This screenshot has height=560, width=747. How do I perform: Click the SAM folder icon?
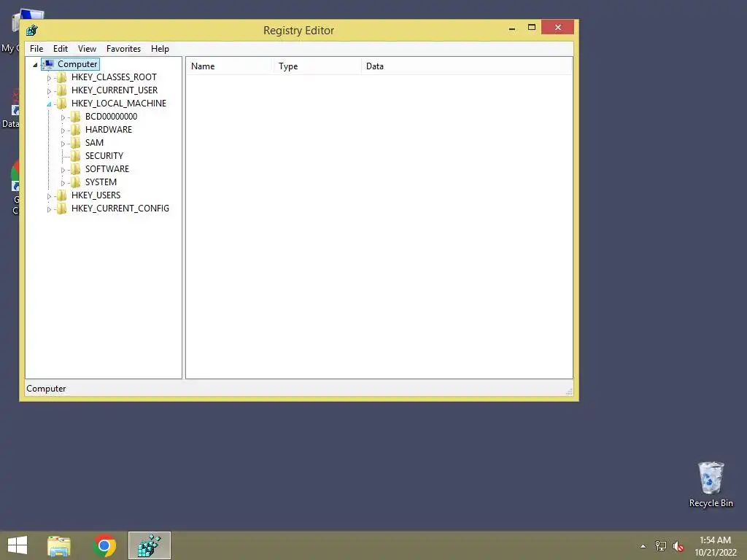pyautogui.click(x=75, y=143)
